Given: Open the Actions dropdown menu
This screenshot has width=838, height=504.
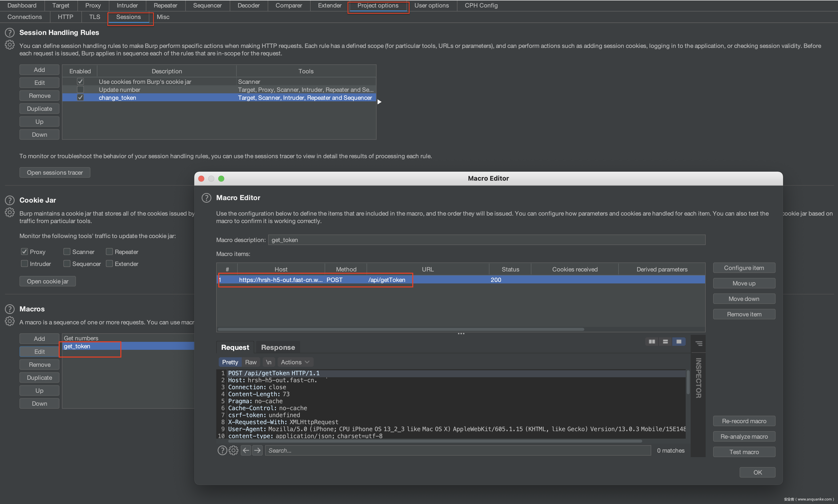Looking at the screenshot, I should pos(295,362).
